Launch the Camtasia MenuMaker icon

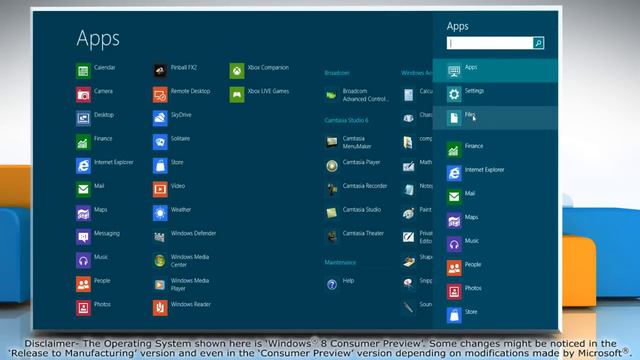331,142
